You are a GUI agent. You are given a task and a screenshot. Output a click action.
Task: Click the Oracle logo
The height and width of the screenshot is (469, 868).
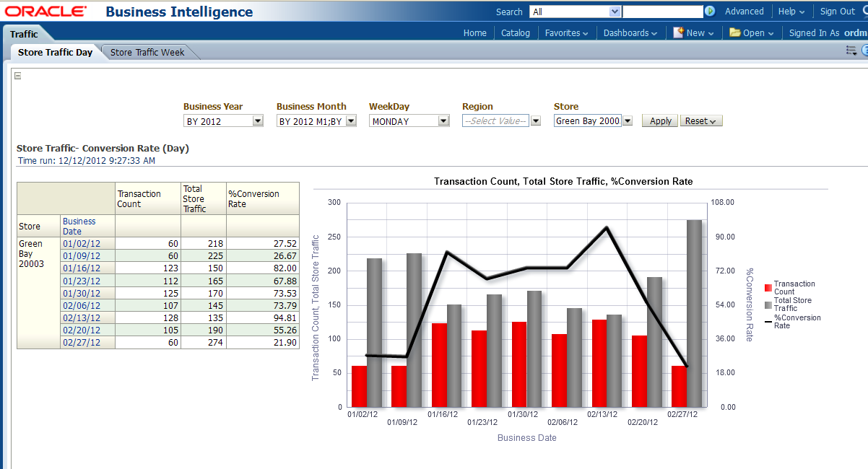click(x=46, y=12)
